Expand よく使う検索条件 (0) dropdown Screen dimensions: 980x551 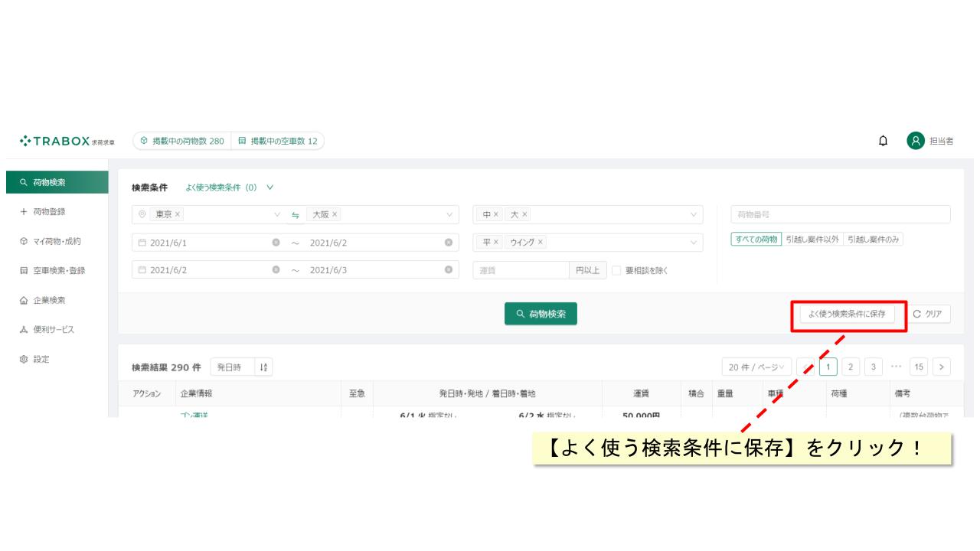tap(230, 187)
